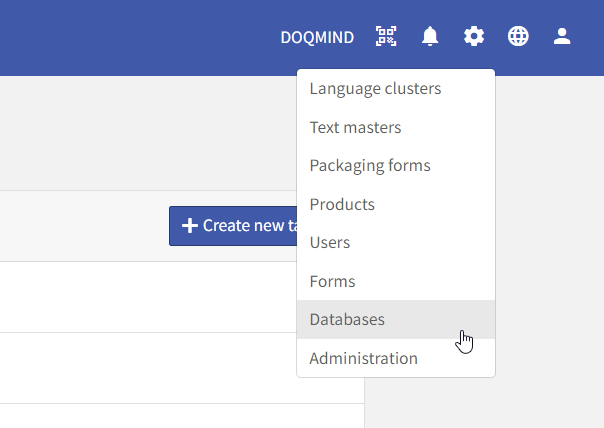Open the Users menu item
The height and width of the screenshot is (428, 604).
point(330,243)
